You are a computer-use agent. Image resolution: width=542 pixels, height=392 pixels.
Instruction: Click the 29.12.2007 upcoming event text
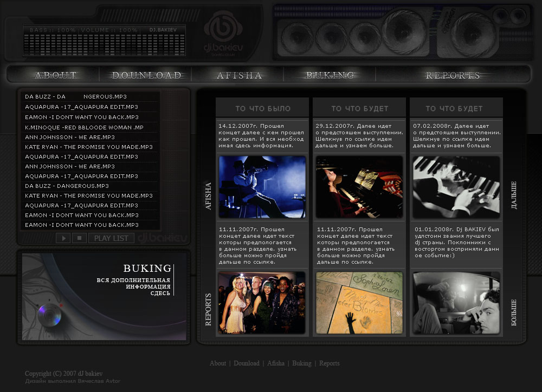(359, 136)
